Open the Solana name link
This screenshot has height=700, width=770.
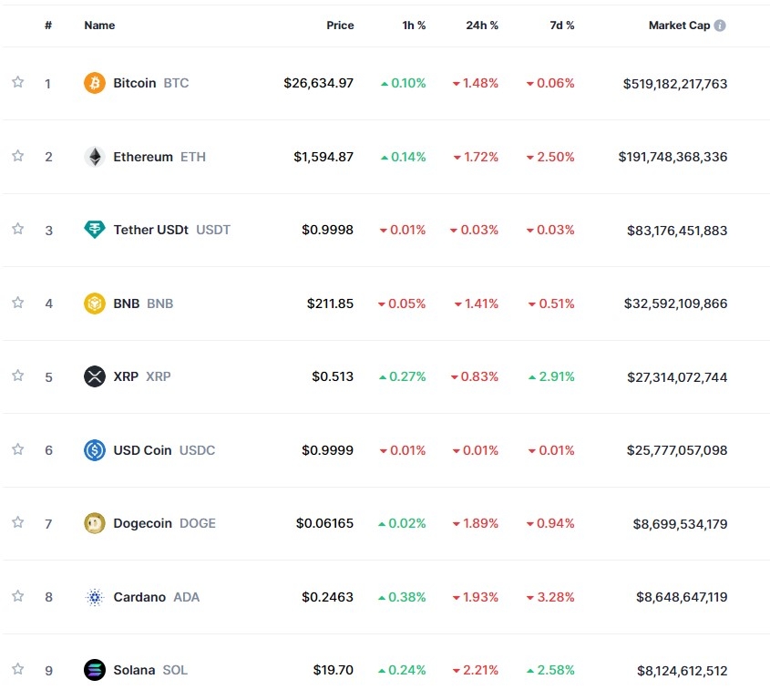[x=134, y=670]
